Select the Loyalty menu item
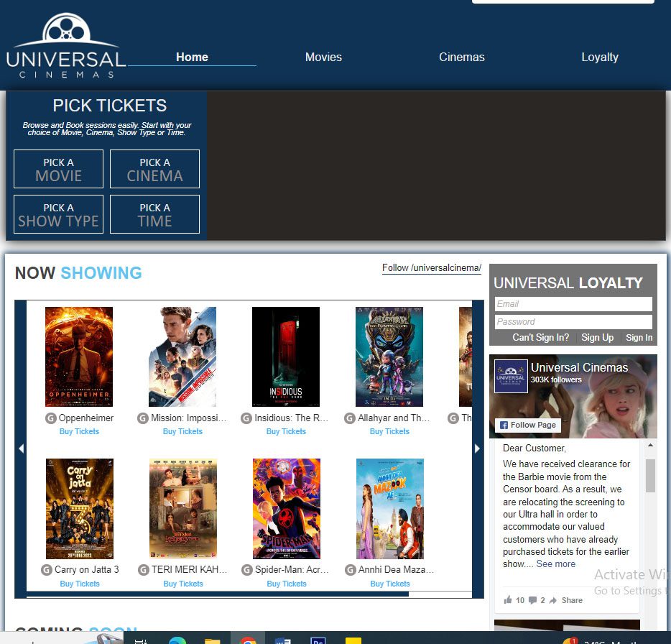Viewport: 671px width, 644px height. (600, 57)
